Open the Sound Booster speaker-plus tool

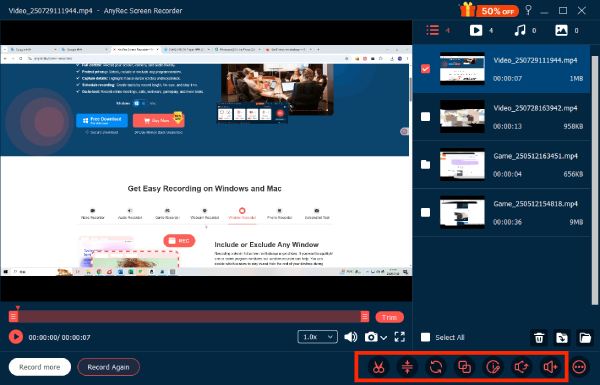point(550,367)
